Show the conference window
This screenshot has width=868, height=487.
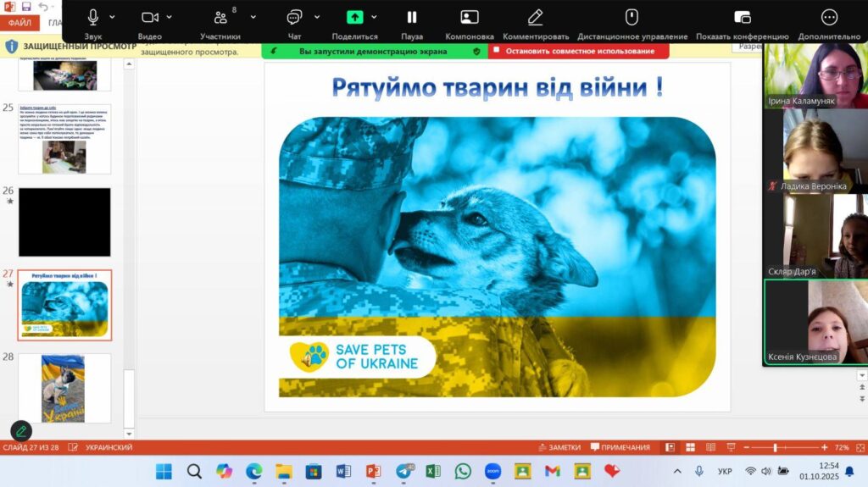742,18
